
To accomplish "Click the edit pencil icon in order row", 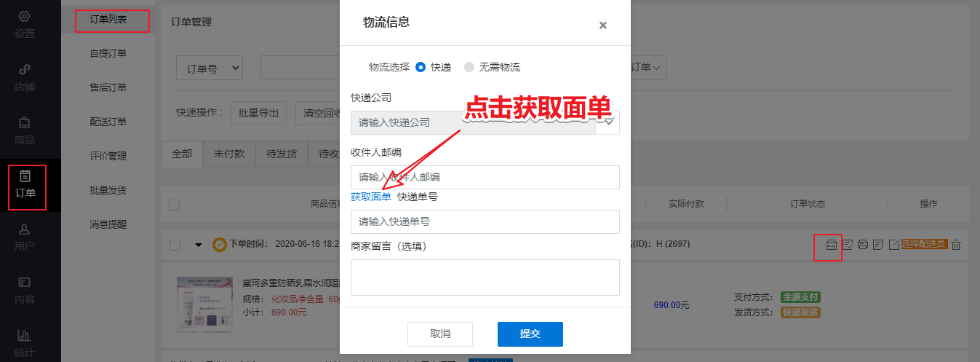I will pyautogui.click(x=894, y=245).
